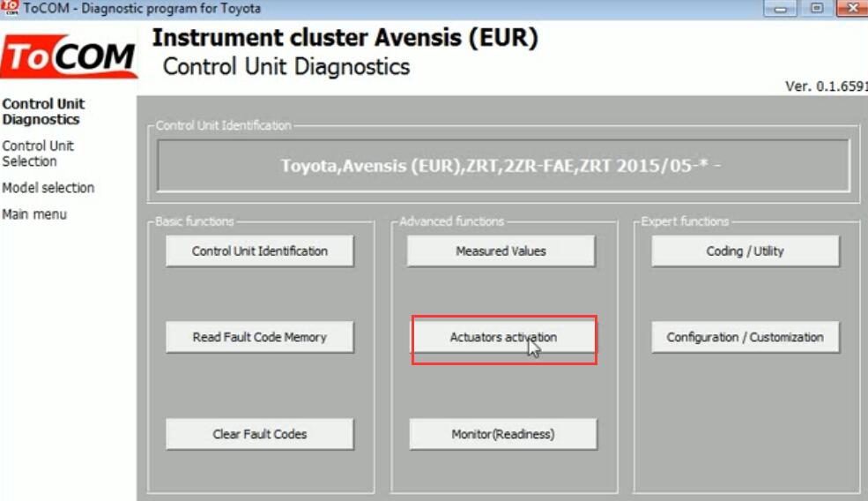The height and width of the screenshot is (501, 868).
Task: Go to Control Unit Diagnostics in sidebar
Action: pyautogui.click(x=43, y=111)
